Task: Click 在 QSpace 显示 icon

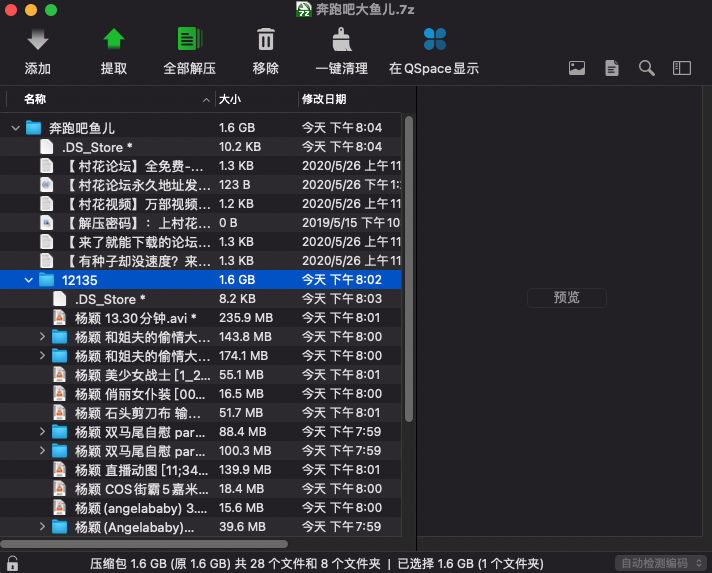Action: 434,41
